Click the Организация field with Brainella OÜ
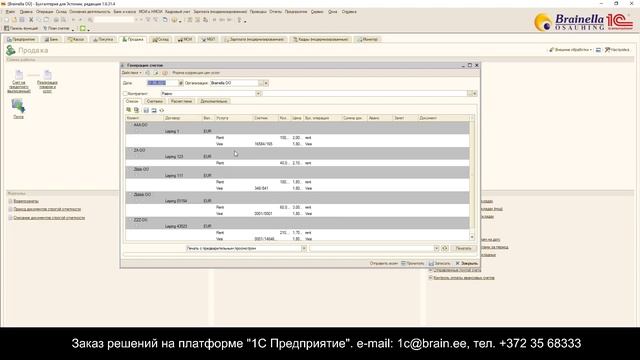Image resolution: width=640 pixels, height=360 pixels. pos(234,83)
